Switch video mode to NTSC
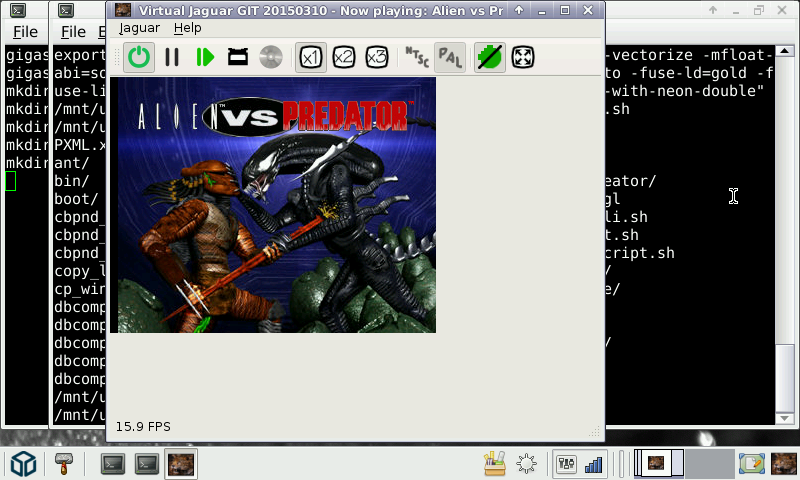The height and width of the screenshot is (480, 800). [417, 57]
